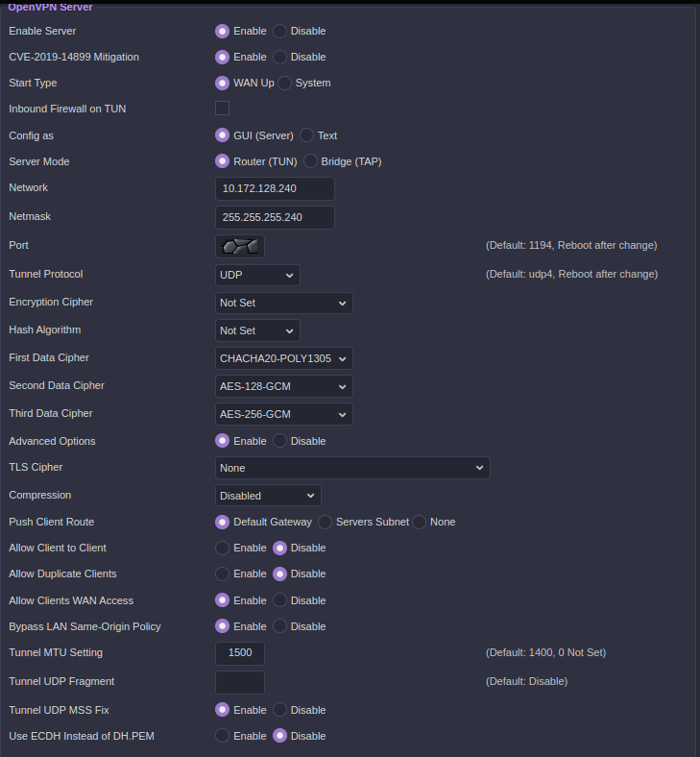Viewport: 700px width, 757px height.
Task: Select Servers Subnet push client route
Action: 326,522
